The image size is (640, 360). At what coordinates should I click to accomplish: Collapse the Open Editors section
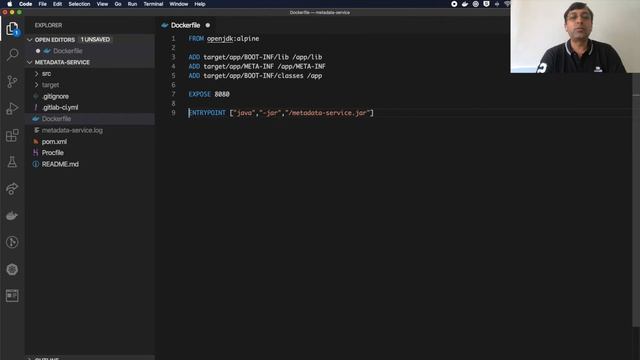[29, 40]
